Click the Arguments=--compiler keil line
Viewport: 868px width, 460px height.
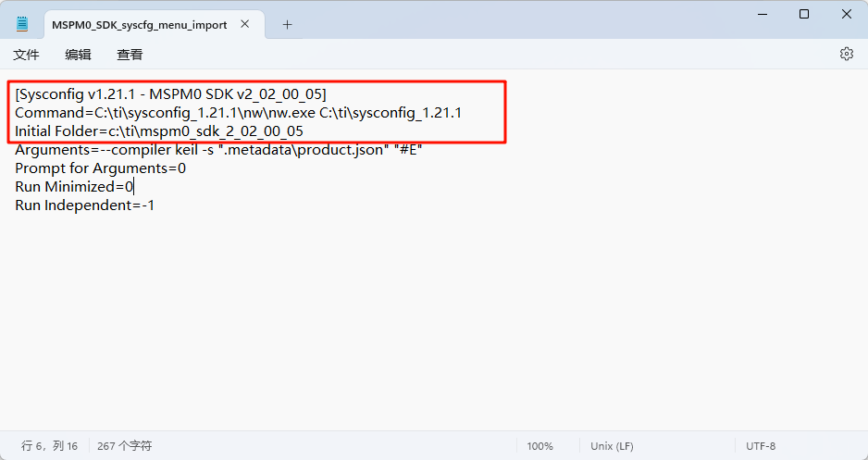(x=218, y=149)
